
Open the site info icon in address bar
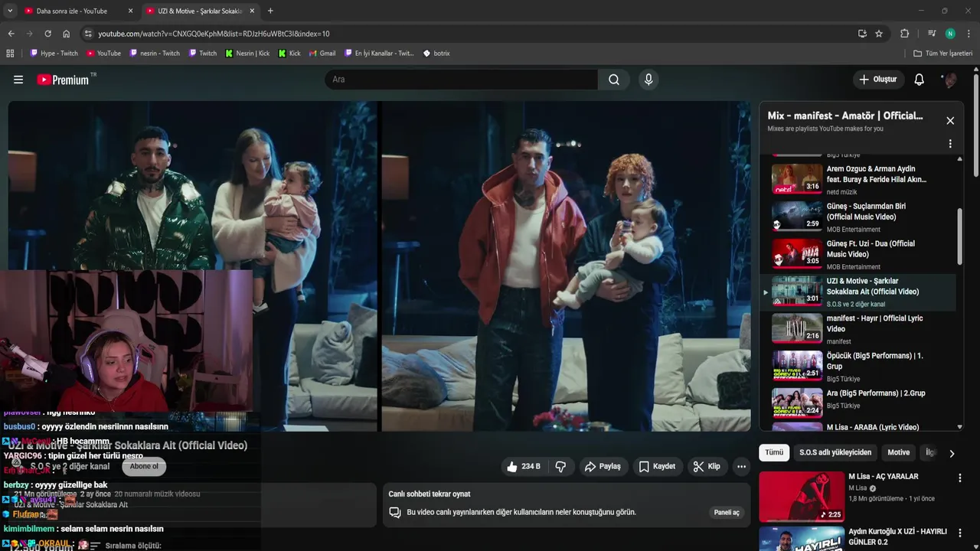(88, 34)
